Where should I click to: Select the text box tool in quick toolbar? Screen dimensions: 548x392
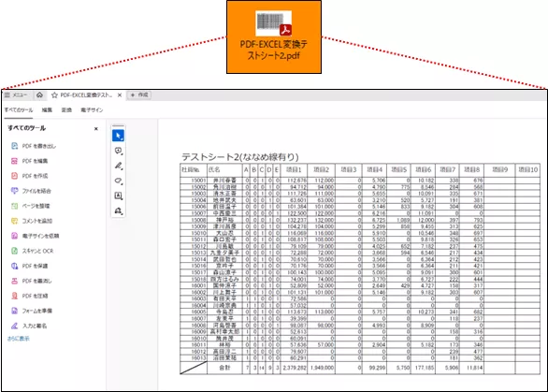point(118,196)
